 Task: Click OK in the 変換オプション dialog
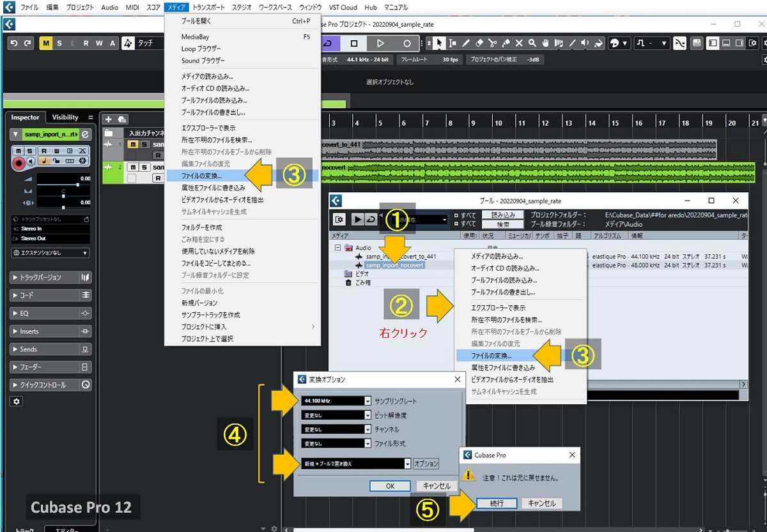click(390, 486)
